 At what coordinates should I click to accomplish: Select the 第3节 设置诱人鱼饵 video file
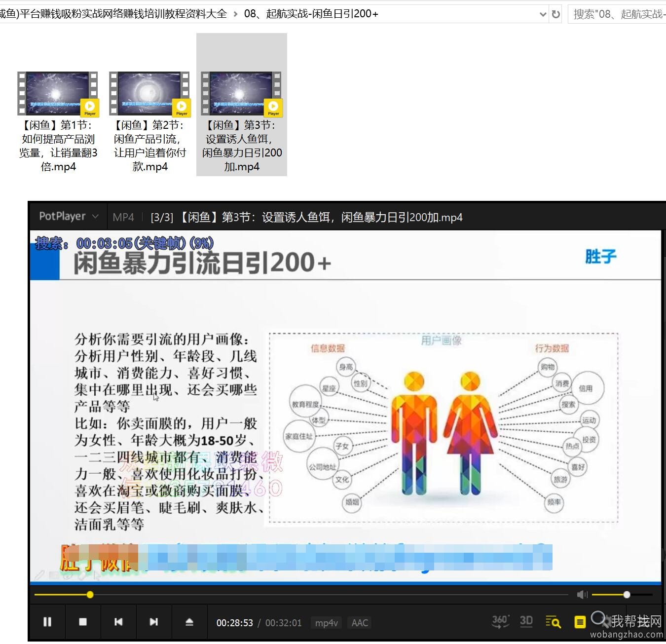tap(242, 105)
